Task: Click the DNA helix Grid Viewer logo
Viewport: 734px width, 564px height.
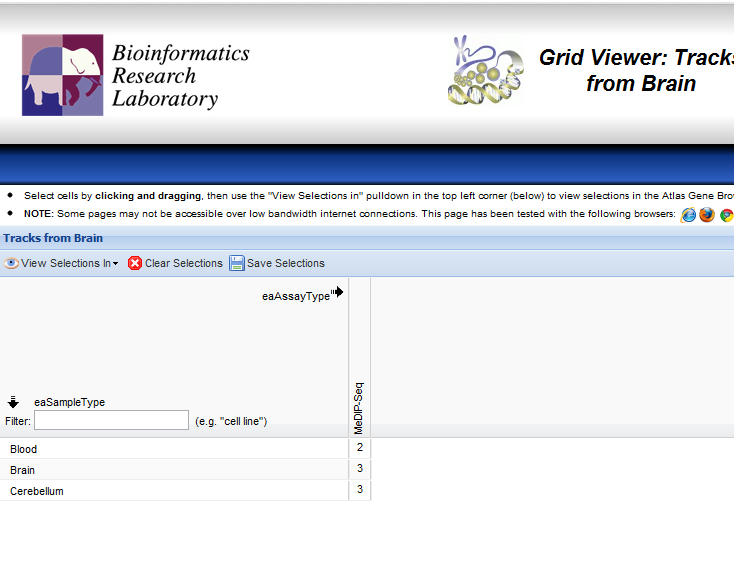Action: (x=485, y=72)
